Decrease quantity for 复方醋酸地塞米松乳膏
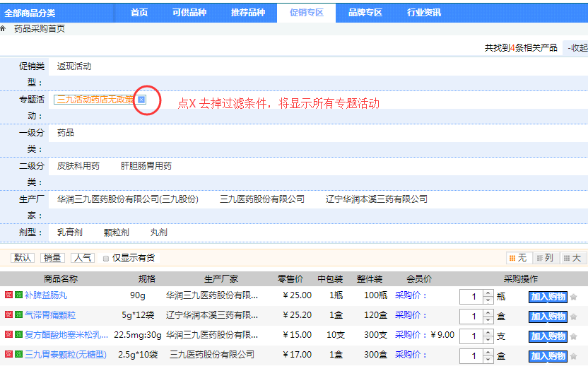 click(x=488, y=340)
